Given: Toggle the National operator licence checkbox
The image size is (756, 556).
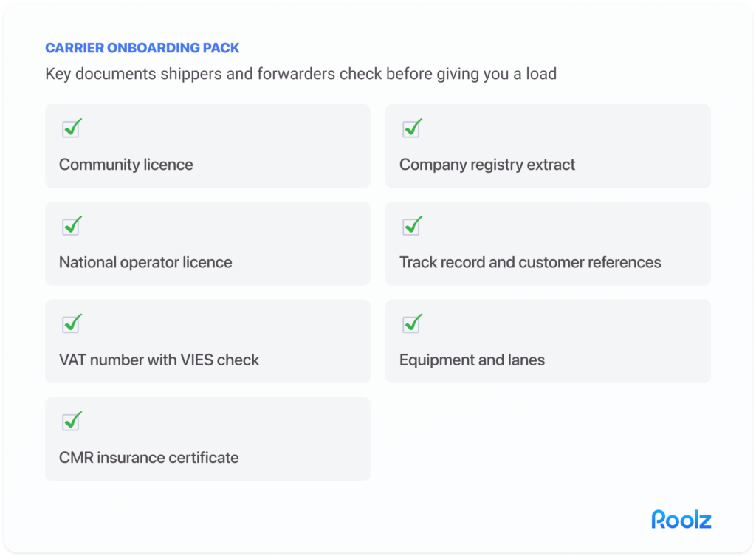Looking at the screenshot, I should [72, 226].
